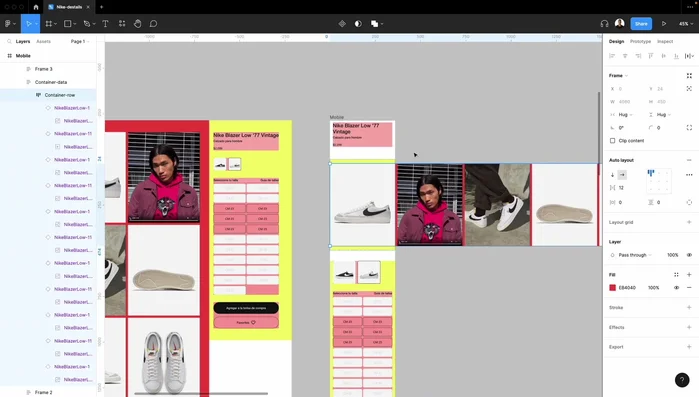
Task: Open the Design tab
Action: pyautogui.click(x=617, y=41)
